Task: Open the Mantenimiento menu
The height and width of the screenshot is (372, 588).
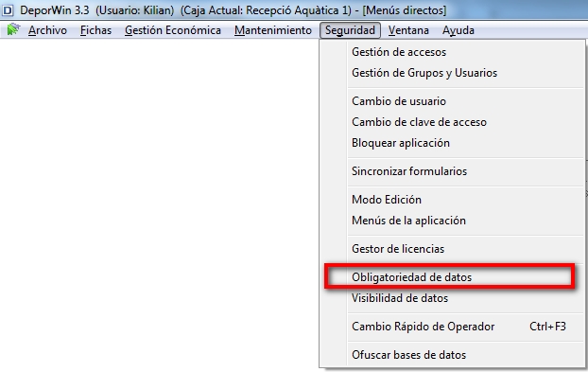Action: (273, 30)
